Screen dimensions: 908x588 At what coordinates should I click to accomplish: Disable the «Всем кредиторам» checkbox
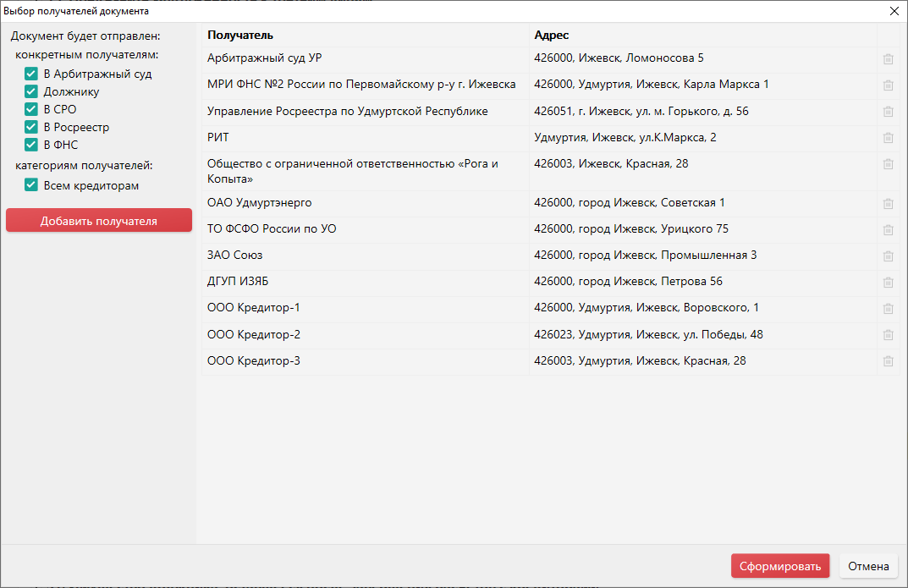tap(31, 185)
